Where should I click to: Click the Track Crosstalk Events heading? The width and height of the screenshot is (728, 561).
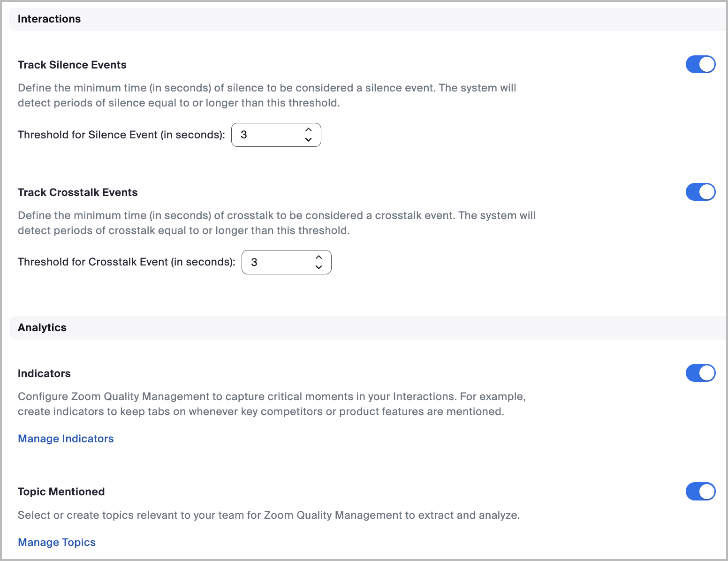(78, 192)
